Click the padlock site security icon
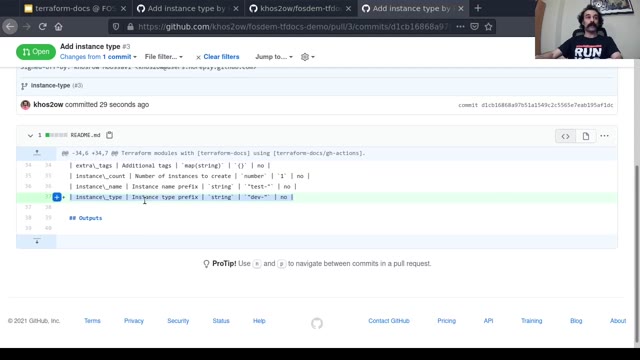 pyautogui.click(x=130, y=27)
